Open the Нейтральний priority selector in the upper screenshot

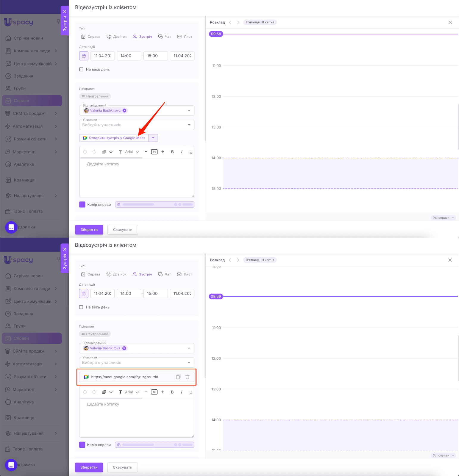click(x=95, y=96)
